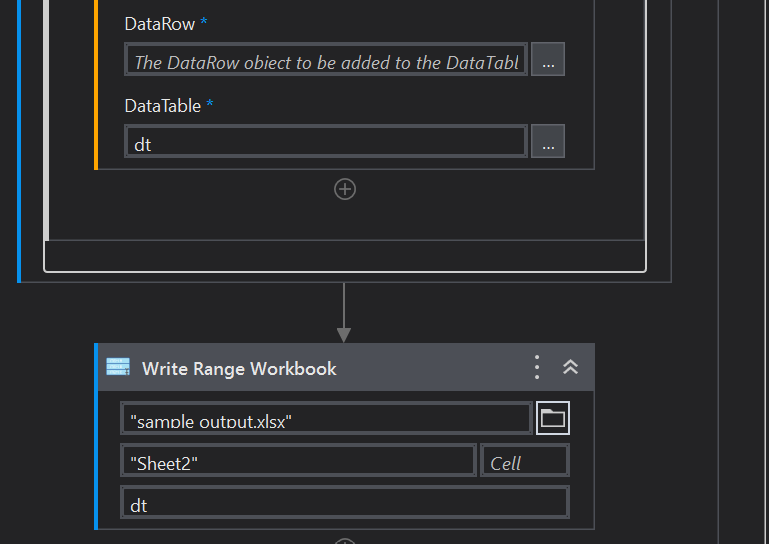
Task: Click the DataRow property label
Action: click(x=159, y=24)
